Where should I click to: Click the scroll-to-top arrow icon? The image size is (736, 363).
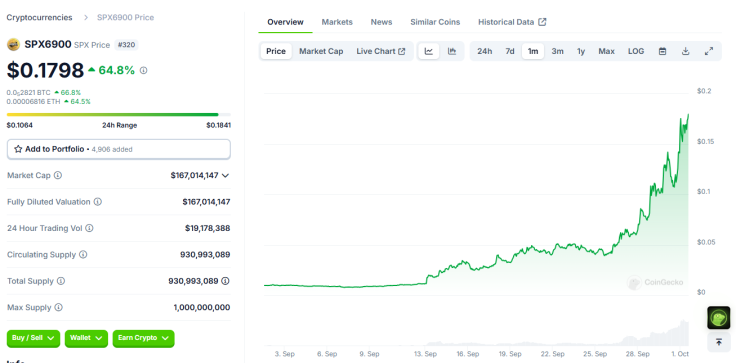(719, 342)
